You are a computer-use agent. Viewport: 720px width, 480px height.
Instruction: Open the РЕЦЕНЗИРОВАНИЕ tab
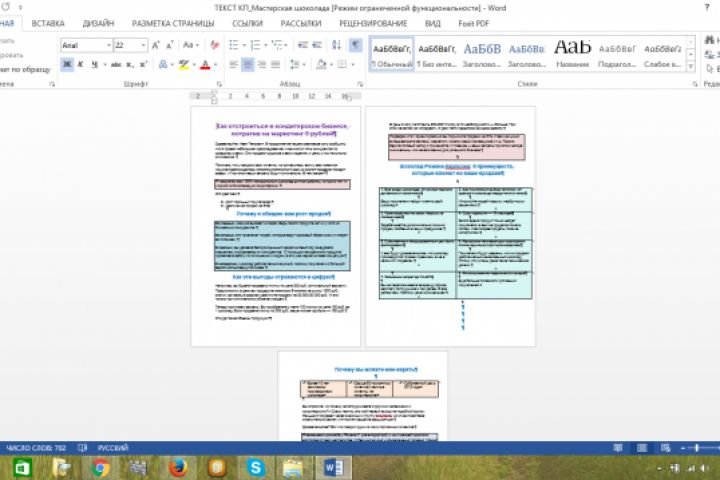373,23
